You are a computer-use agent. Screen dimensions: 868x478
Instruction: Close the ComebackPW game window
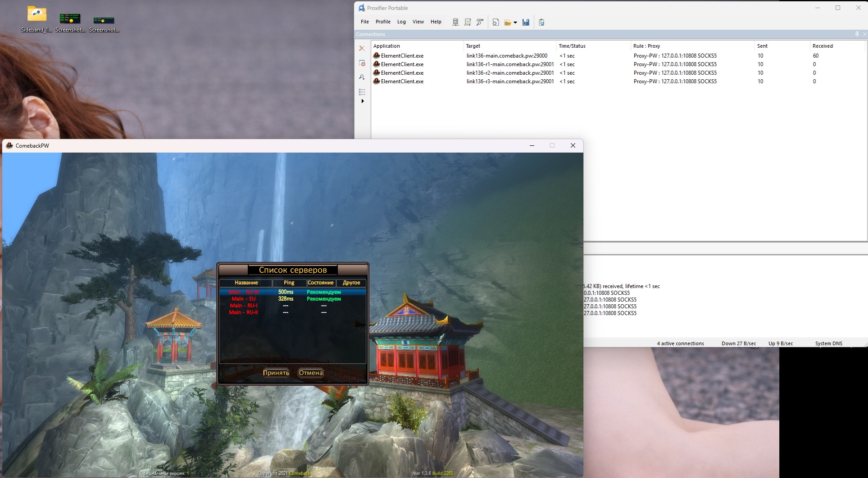tap(573, 145)
